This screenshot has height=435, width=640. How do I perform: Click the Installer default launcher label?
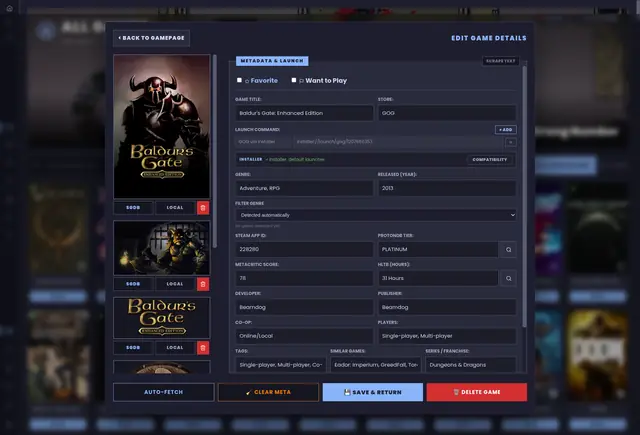(x=295, y=160)
